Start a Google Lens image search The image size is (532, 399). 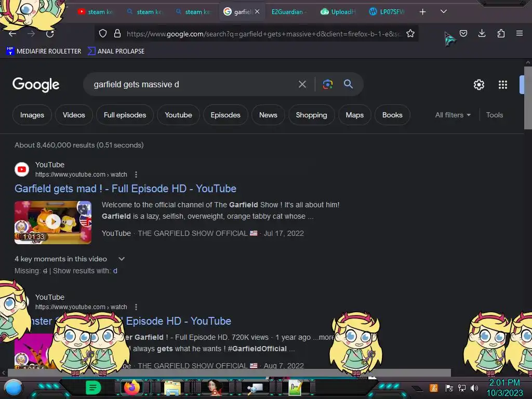[x=327, y=84]
